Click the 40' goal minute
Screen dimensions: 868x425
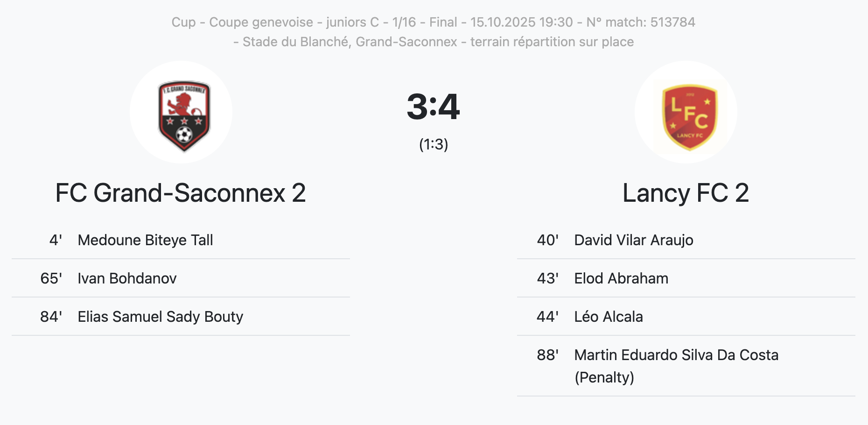547,240
